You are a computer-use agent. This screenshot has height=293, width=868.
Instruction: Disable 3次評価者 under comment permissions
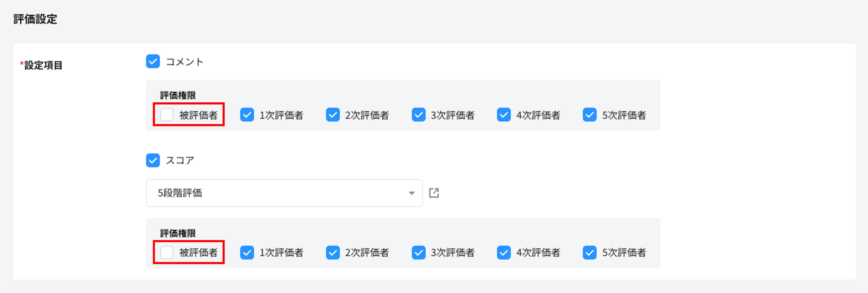tap(418, 115)
